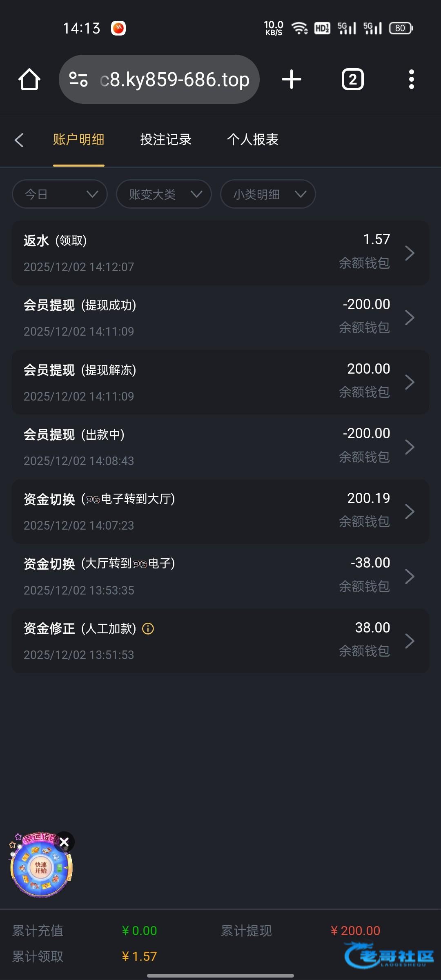The image size is (441, 980).
Task: Go back using the left arrow
Action: [x=19, y=140]
